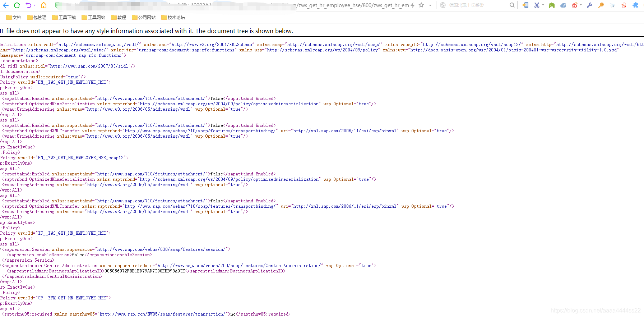Click the purple undo-close-tab icon
Image resolution: width=644 pixels, height=317 pixels.
pos(28,5)
